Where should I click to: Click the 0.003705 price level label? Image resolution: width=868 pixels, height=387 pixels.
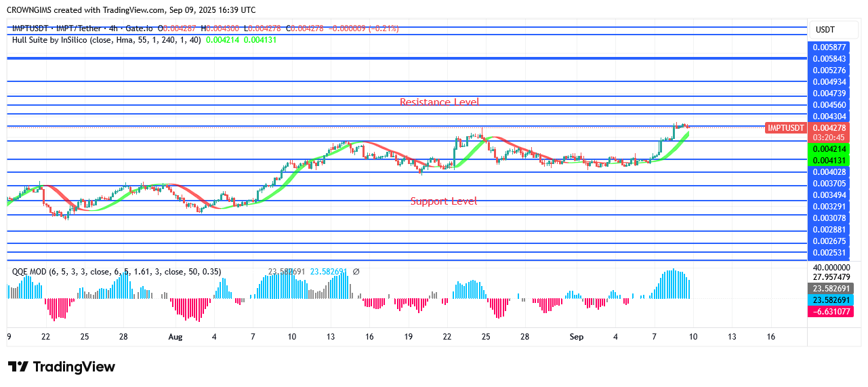pos(829,184)
